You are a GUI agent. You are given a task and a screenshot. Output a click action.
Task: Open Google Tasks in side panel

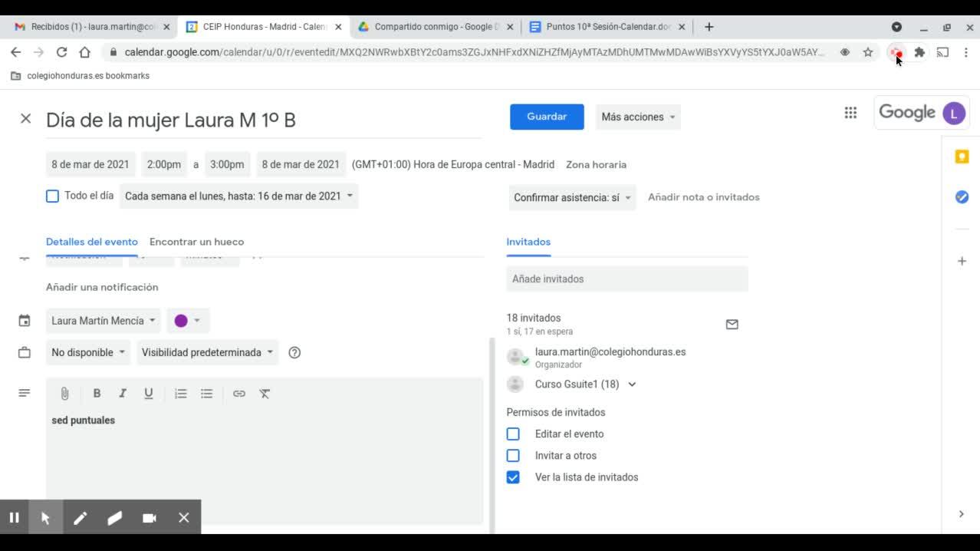pyautogui.click(x=962, y=197)
